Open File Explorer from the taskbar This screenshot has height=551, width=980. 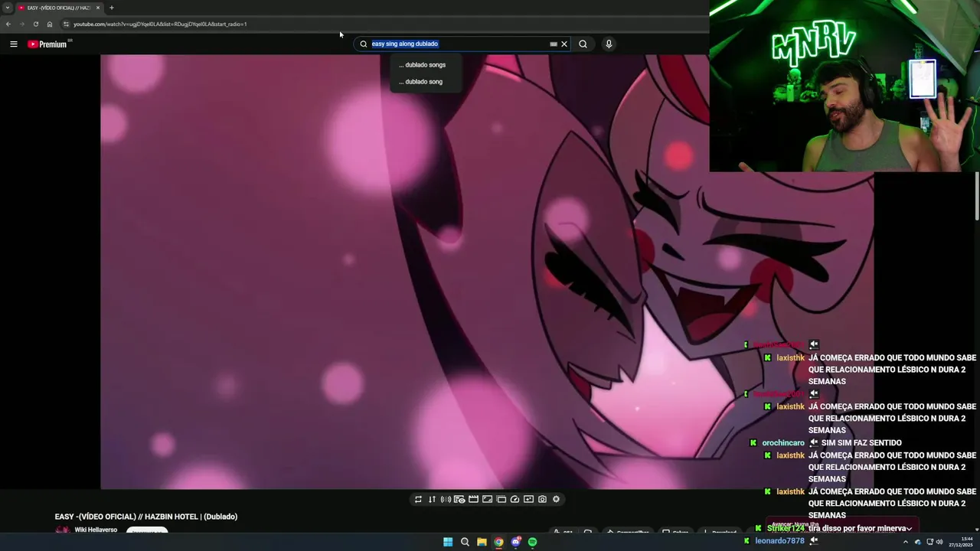(x=482, y=542)
